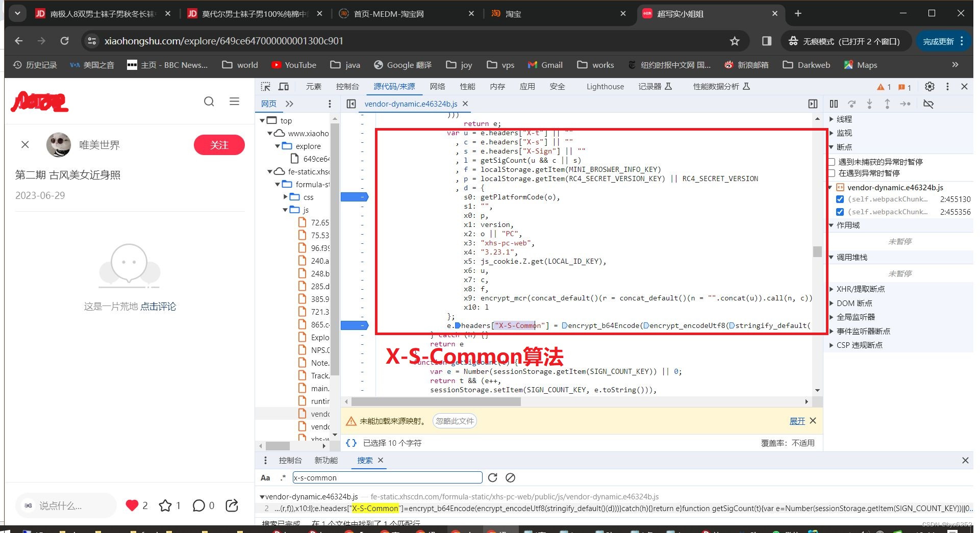980x533 pixels.
Task: Open DevTools settings with the gear icon
Action: pos(929,87)
